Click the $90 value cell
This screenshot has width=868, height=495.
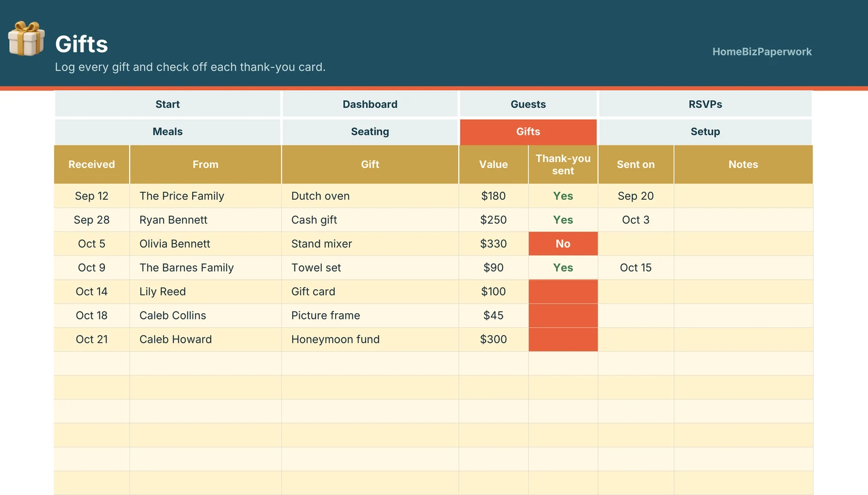click(494, 267)
